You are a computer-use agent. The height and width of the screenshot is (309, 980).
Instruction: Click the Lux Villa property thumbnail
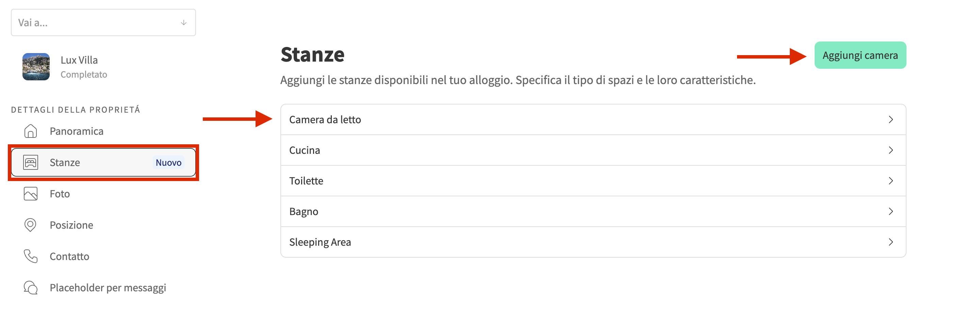click(36, 67)
